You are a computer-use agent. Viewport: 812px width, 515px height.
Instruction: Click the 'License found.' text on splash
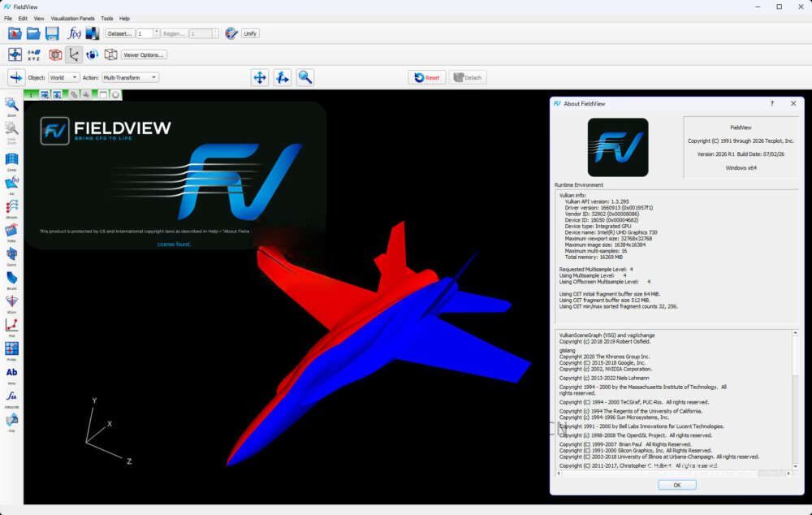click(x=174, y=244)
